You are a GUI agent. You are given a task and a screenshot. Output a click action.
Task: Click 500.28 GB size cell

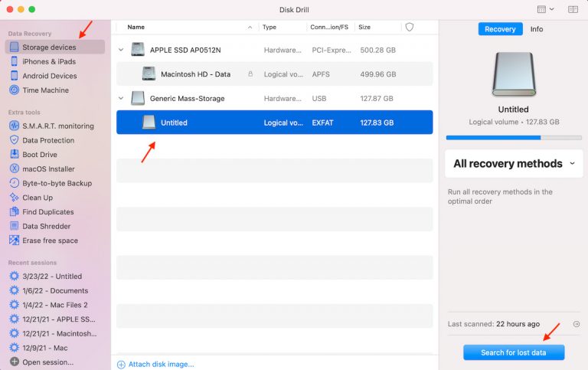(377, 50)
